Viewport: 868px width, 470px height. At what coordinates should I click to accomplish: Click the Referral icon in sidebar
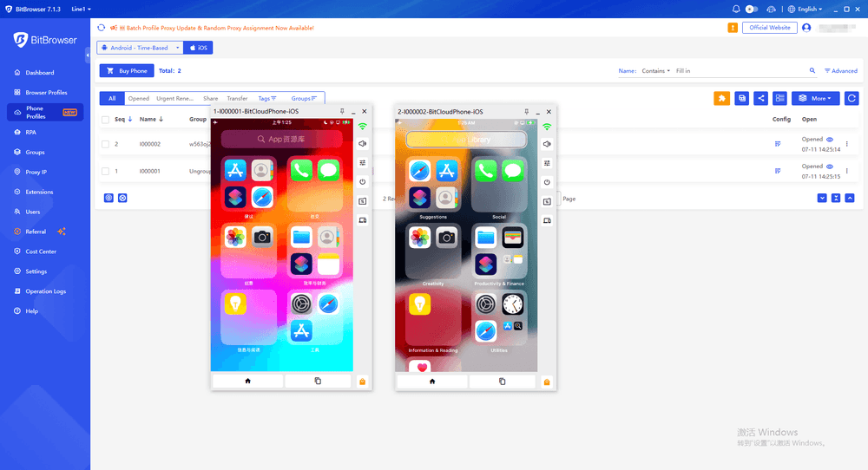tap(17, 232)
